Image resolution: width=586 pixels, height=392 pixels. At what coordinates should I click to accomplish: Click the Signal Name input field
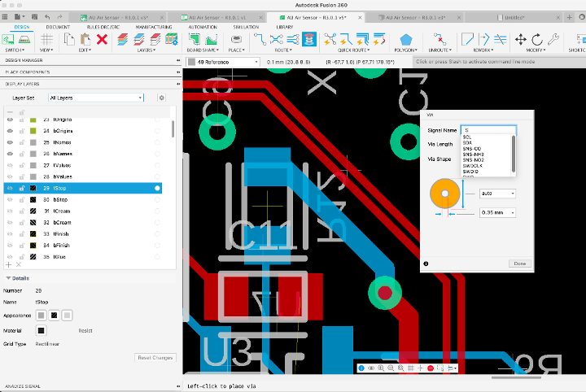[x=487, y=130]
